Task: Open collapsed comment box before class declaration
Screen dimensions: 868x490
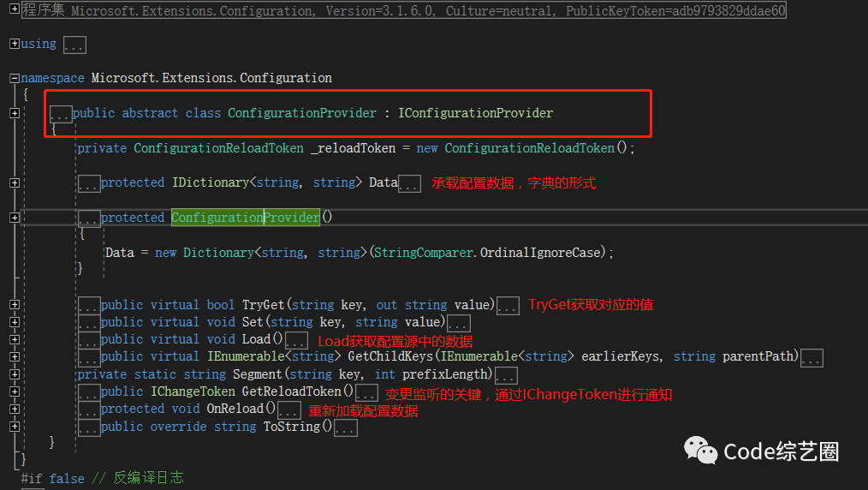Action: (x=61, y=114)
